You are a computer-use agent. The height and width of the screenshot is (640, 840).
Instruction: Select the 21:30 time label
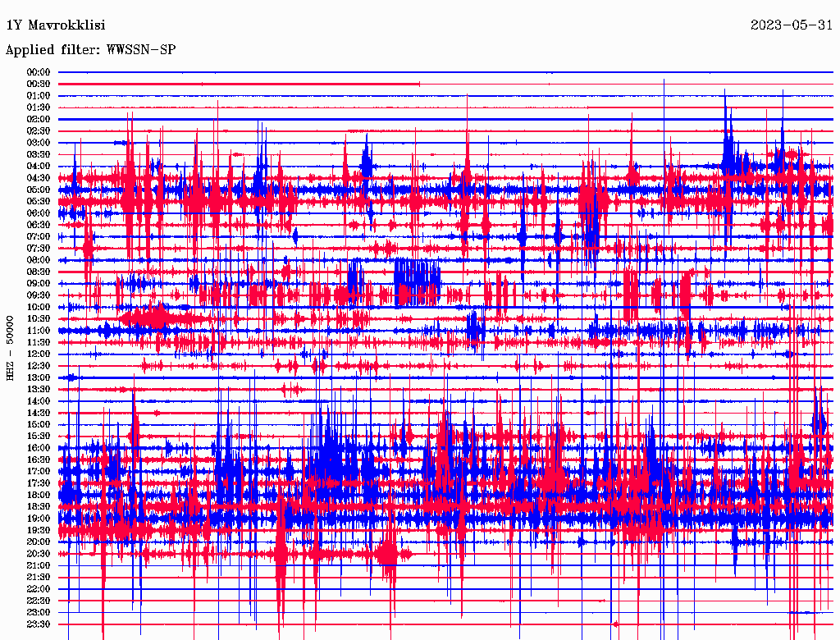(x=38, y=578)
